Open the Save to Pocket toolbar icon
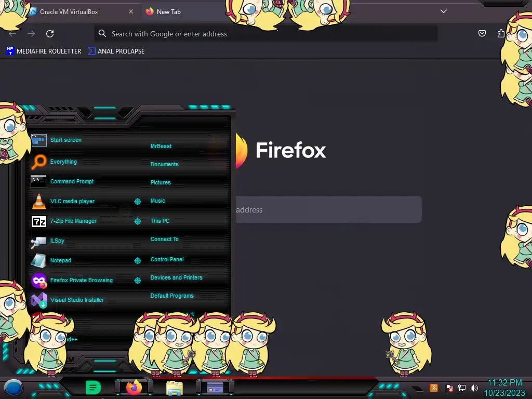The image size is (532, 399). pyautogui.click(x=482, y=33)
